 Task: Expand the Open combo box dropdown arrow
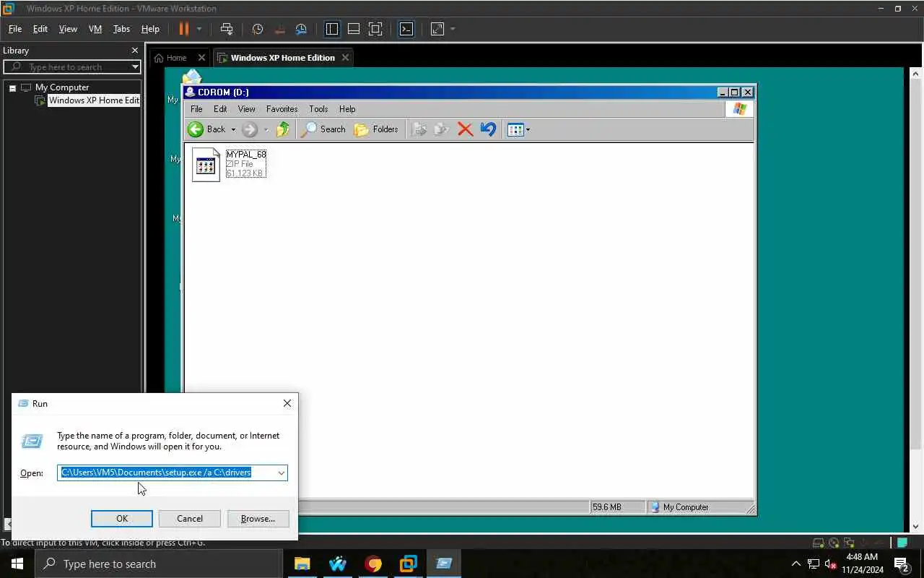point(281,473)
